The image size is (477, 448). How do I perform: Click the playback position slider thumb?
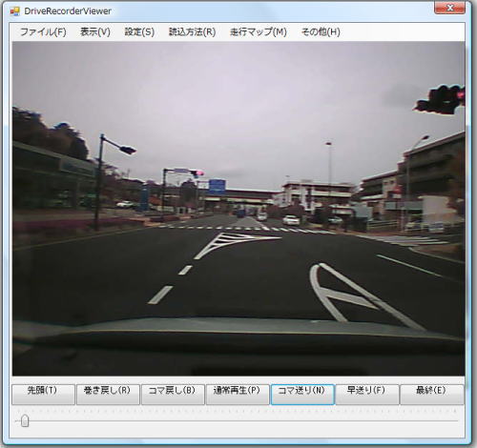tap(25, 421)
